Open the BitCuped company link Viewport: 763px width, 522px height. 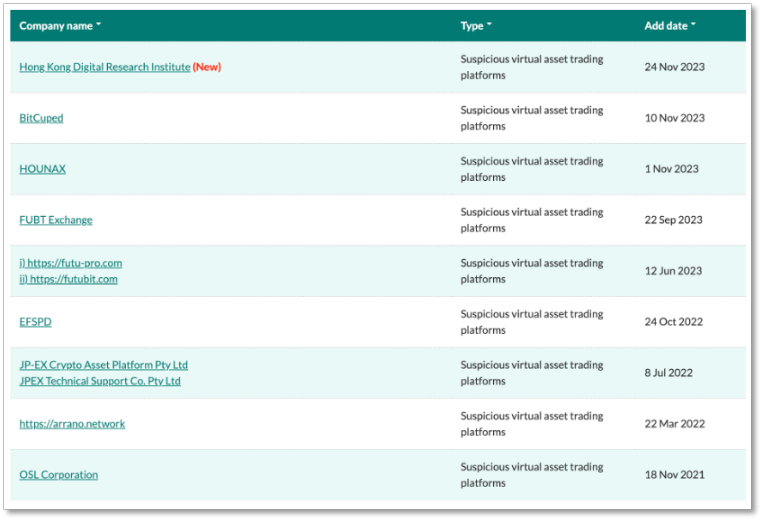tap(41, 118)
